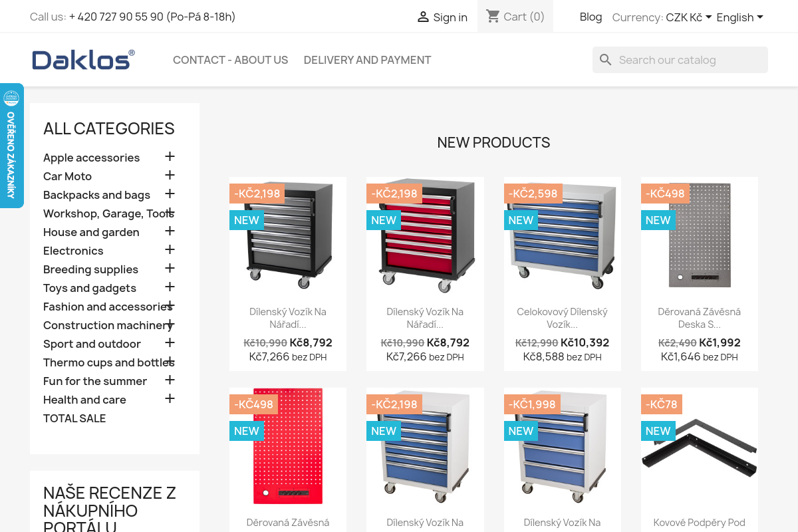Viewport: 798px width, 532px height.
Task: Expand the Car Moto category
Action: click(170, 175)
